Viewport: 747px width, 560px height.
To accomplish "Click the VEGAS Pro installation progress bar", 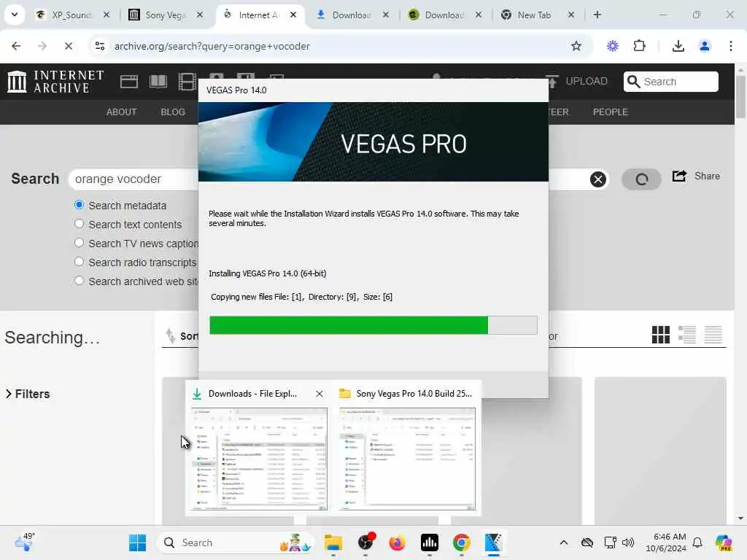I will pyautogui.click(x=373, y=325).
